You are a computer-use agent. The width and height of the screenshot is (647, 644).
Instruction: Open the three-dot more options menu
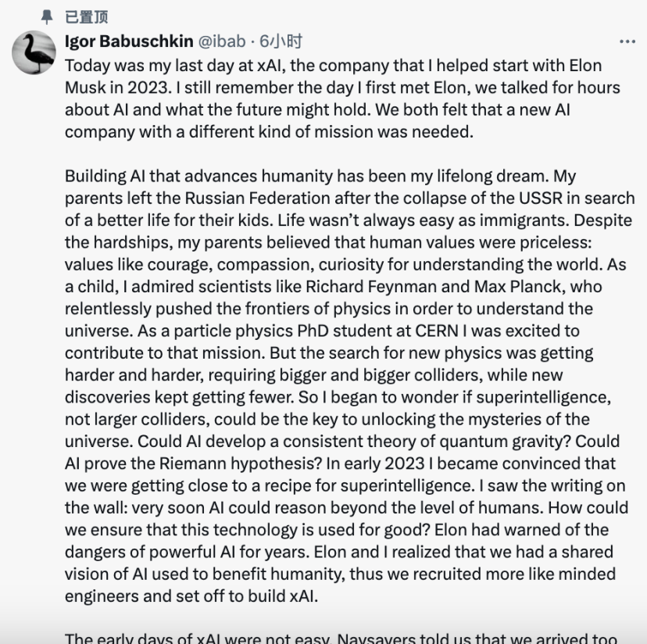[627, 41]
